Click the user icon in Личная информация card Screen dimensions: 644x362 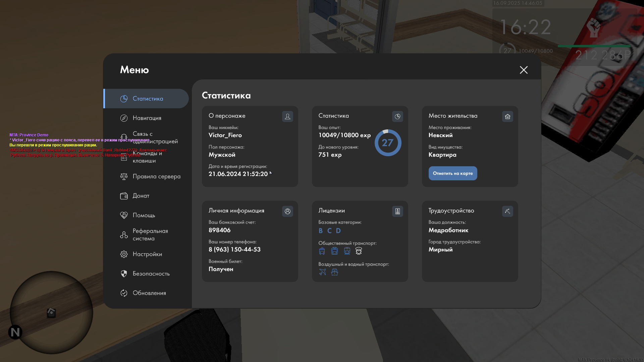287,211
